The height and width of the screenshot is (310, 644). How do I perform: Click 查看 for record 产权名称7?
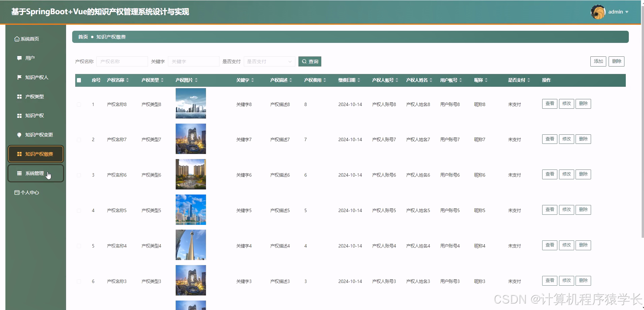click(x=549, y=139)
